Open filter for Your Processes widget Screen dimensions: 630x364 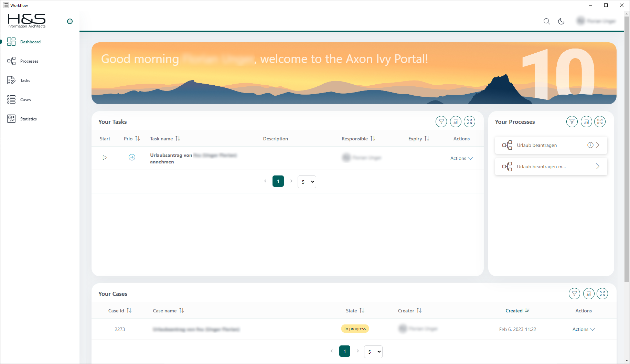click(x=572, y=121)
